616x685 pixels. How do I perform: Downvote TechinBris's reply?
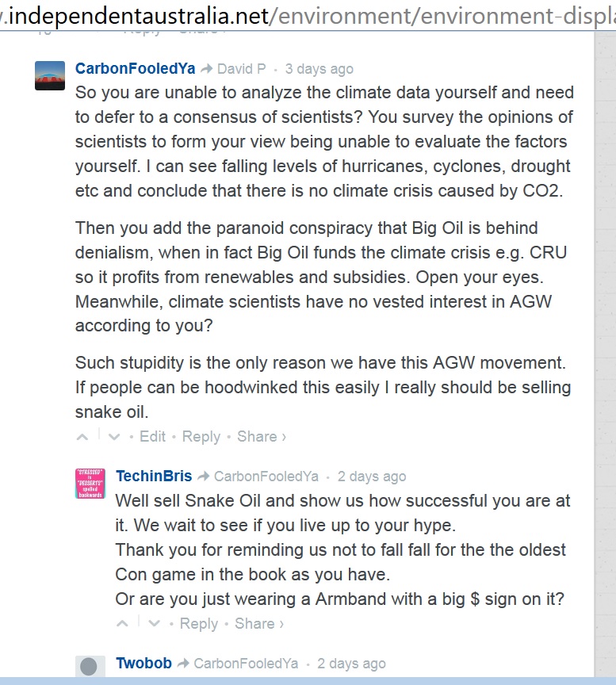pyautogui.click(x=155, y=623)
